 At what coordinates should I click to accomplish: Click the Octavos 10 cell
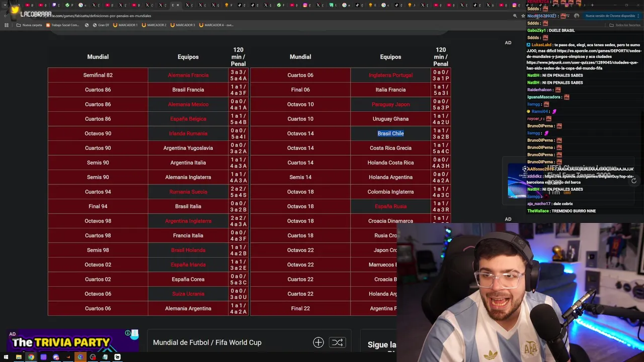300,104
